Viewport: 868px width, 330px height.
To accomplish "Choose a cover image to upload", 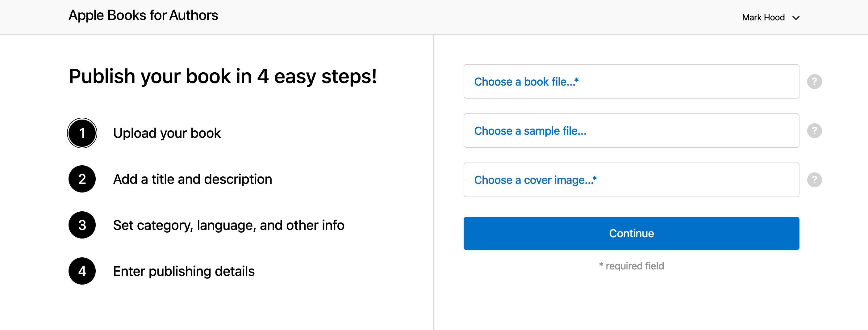I will (536, 180).
